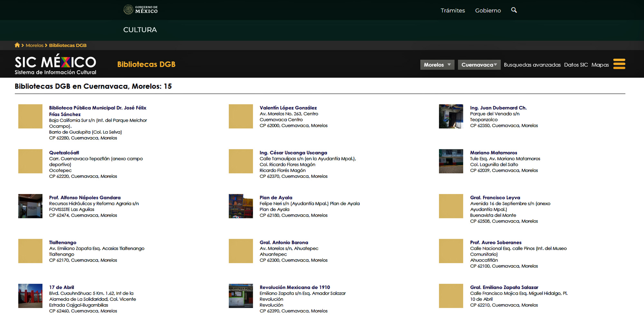This screenshot has width=644, height=318.
Task: Click Gral. Emiliano Zapata Salazar placeholder thumbnail
Action: coord(451,296)
